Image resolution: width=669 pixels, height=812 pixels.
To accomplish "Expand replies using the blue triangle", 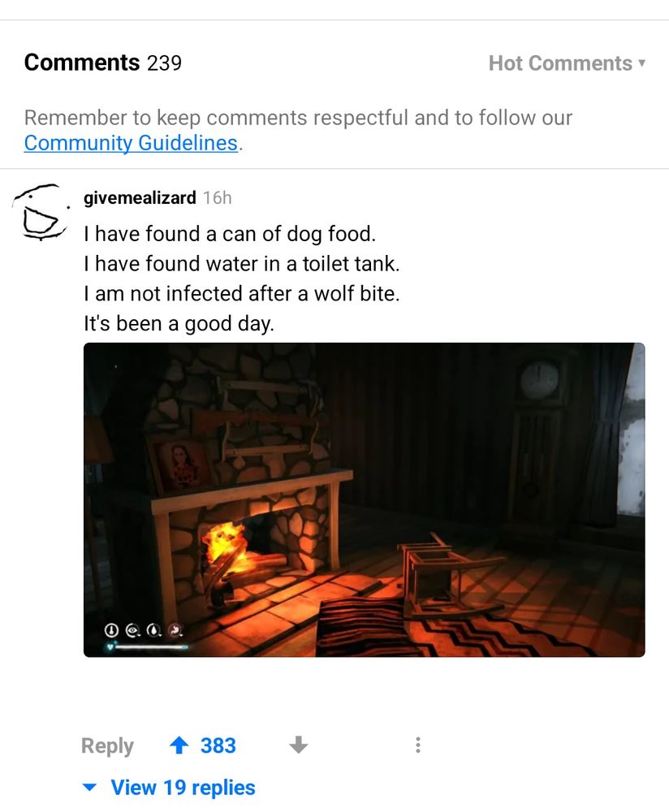I will (x=89, y=788).
